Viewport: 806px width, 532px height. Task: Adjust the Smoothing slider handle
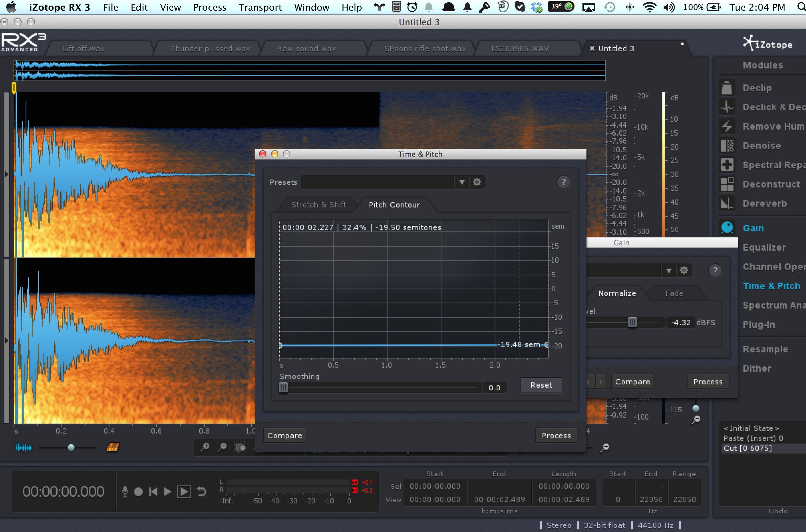pyautogui.click(x=283, y=387)
